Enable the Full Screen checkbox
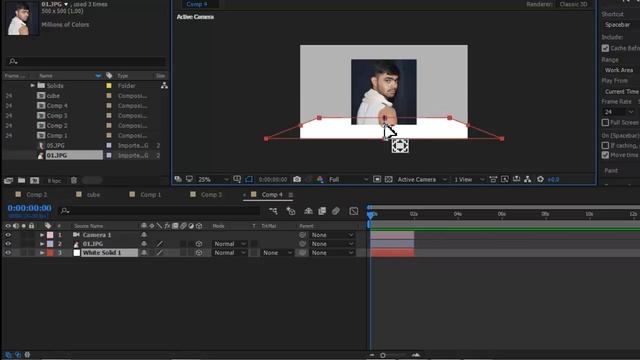The image size is (640, 360). click(x=605, y=122)
